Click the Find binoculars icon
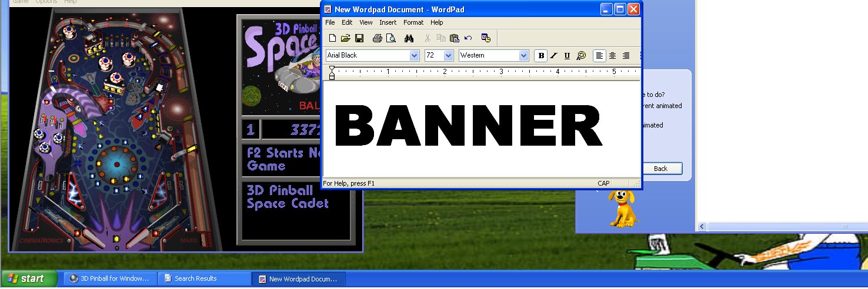The image size is (868, 289). [x=409, y=38]
